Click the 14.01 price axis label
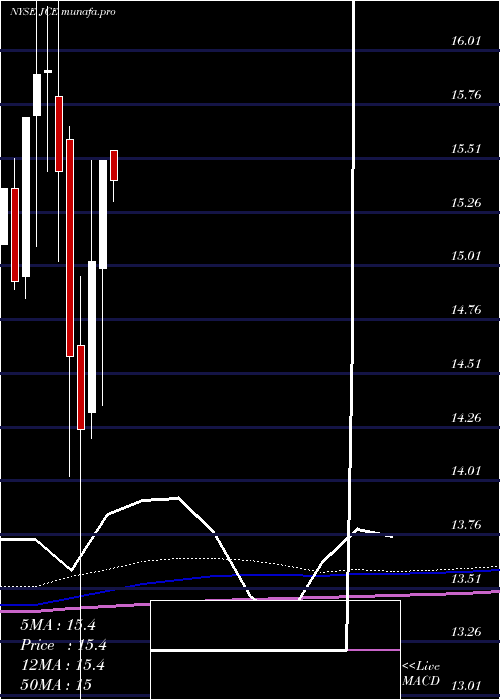The width and height of the screenshot is (500, 700). coord(466,471)
